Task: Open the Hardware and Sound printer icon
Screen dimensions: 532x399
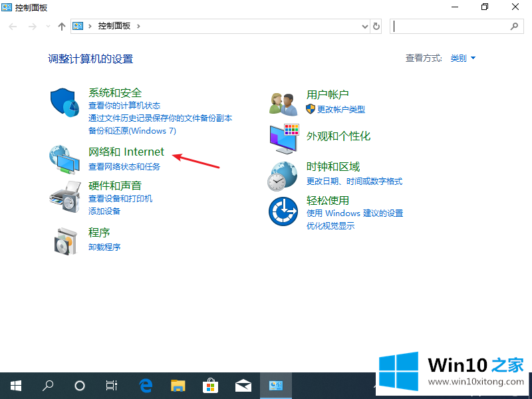Action: 65,197
